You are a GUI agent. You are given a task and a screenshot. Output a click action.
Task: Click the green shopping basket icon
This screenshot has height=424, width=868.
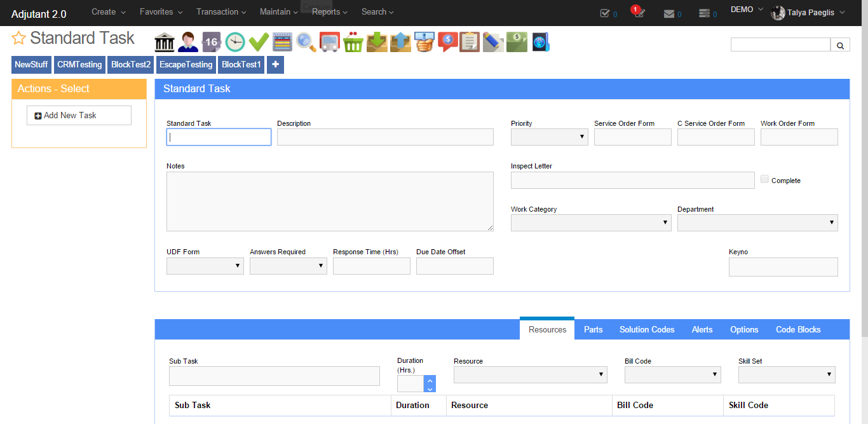click(x=353, y=42)
